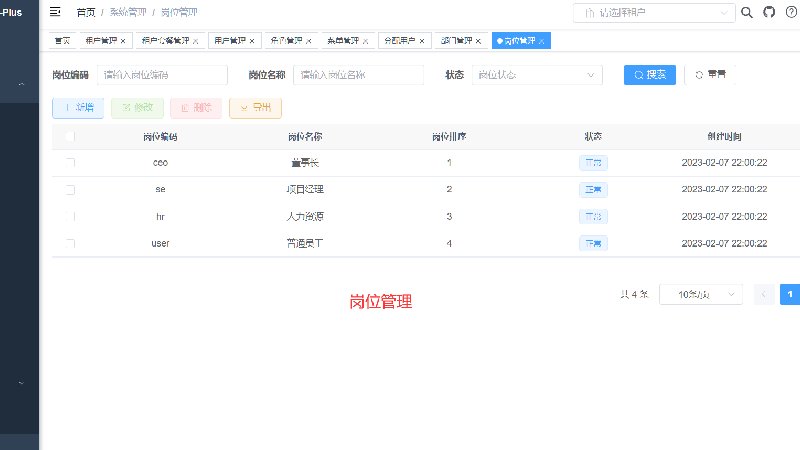Click the 岗位名称 cell '普通员工'
Screen dimensions: 800x450
click(x=305, y=244)
